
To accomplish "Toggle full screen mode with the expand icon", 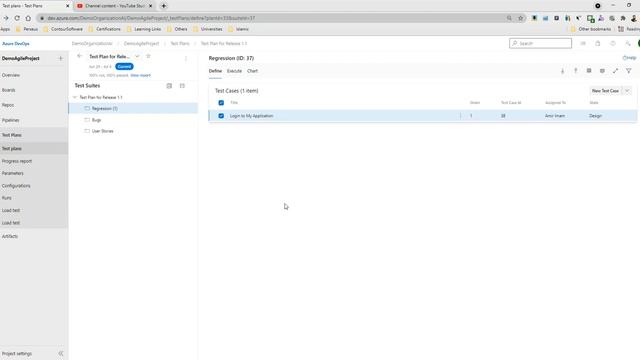I will pyautogui.click(x=615, y=71).
